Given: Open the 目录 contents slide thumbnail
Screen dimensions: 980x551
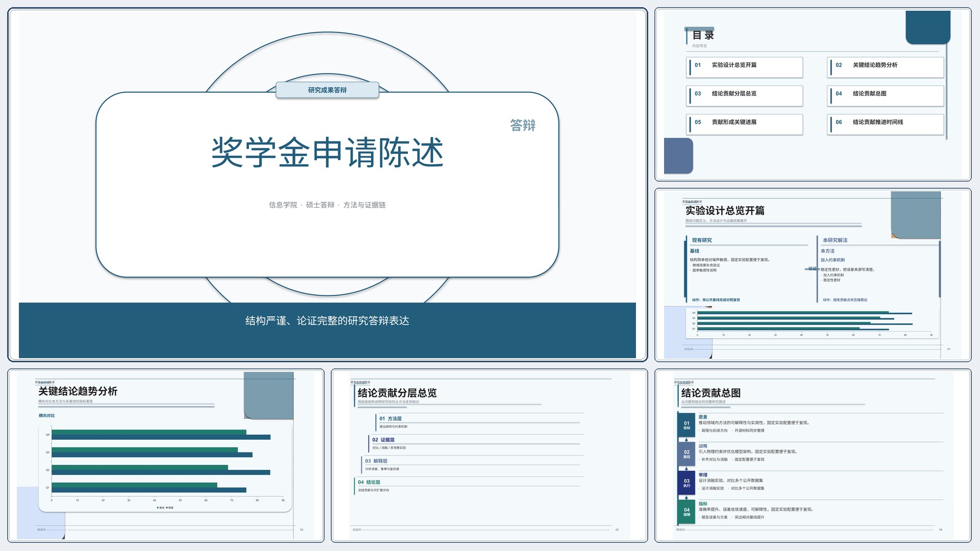Looking at the screenshot, I should 813,94.
